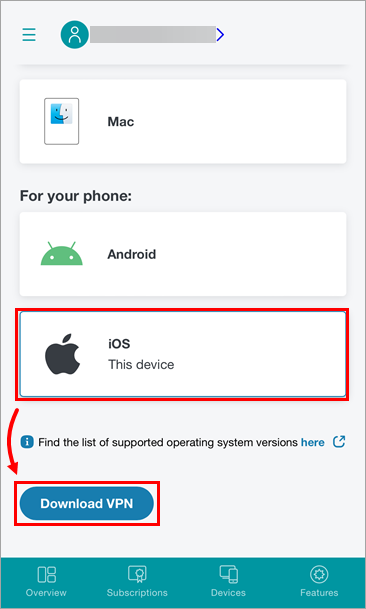Open the Features tab
Image resolution: width=366 pixels, height=609 pixels.
coord(319,581)
